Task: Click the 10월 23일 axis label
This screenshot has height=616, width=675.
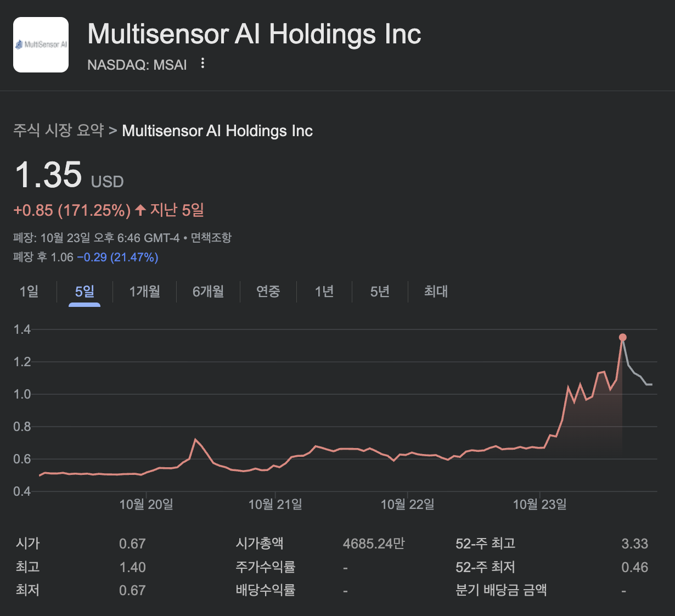Action: click(540, 505)
